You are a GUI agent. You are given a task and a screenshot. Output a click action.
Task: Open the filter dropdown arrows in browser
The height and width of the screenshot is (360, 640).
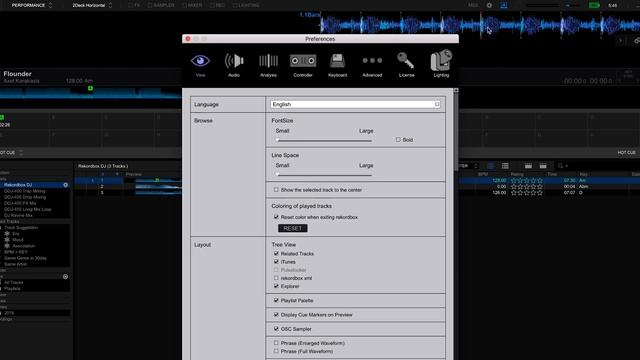tap(476, 166)
